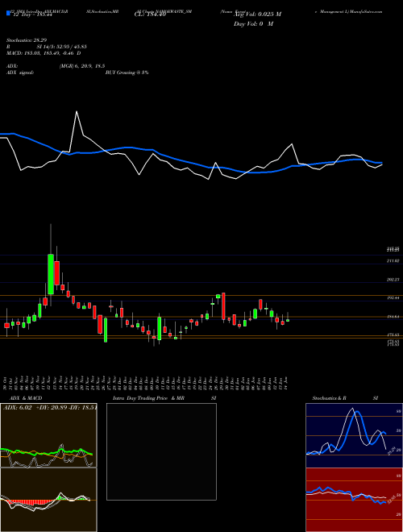Click the 202.23 price level label
403x532 pixels.
click(394, 280)
